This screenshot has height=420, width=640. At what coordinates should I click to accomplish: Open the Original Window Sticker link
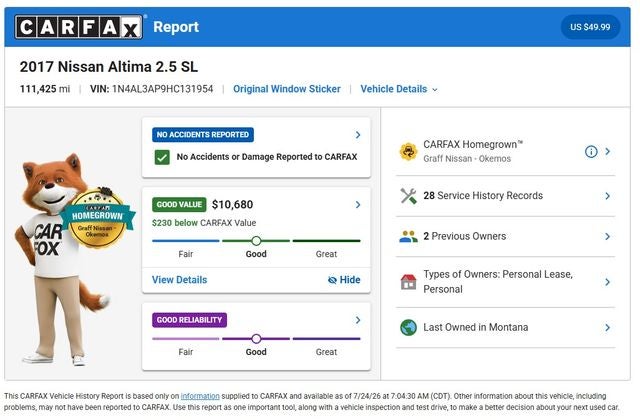click(x=287, y=89)
